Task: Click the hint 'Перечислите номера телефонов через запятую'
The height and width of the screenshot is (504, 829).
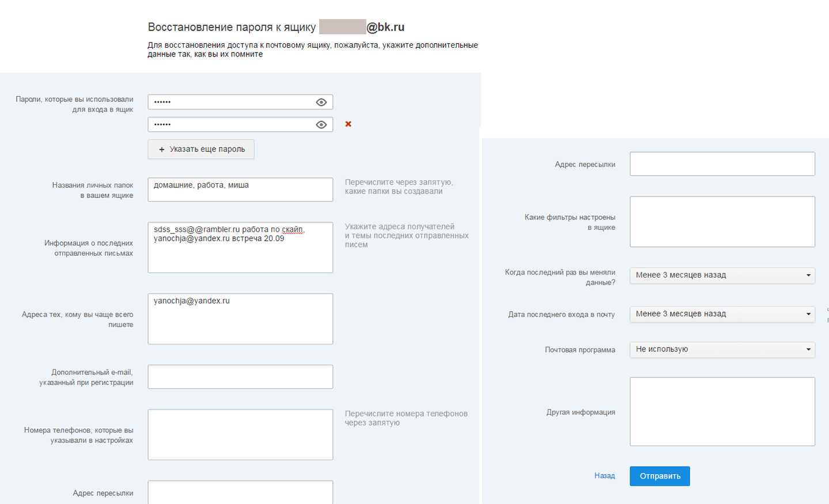Action: [x=406, y=418]
